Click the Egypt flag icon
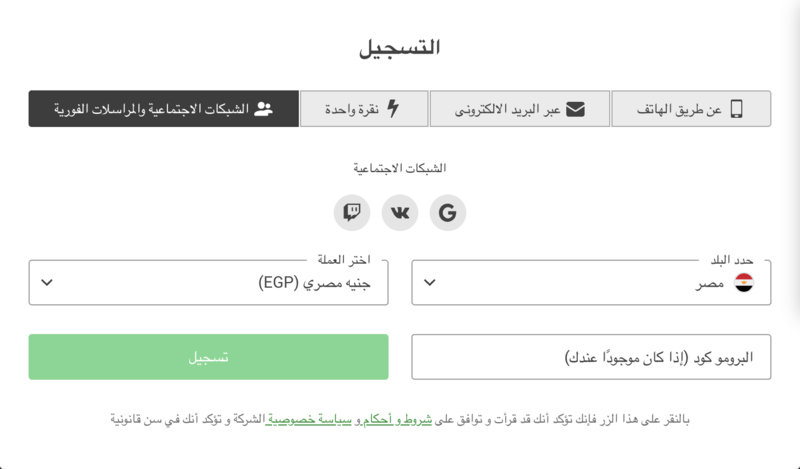The height and width of the screenshot is (469, 800). (744, 283)
